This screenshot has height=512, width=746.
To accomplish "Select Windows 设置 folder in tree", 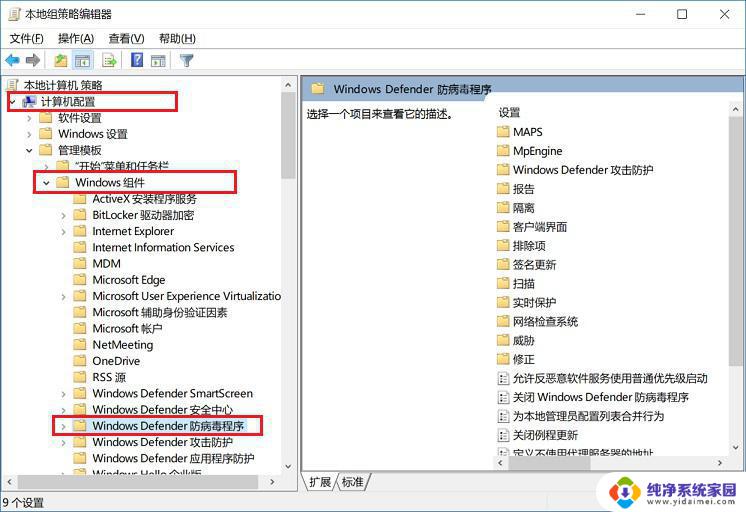I will (x=93, y=134).
